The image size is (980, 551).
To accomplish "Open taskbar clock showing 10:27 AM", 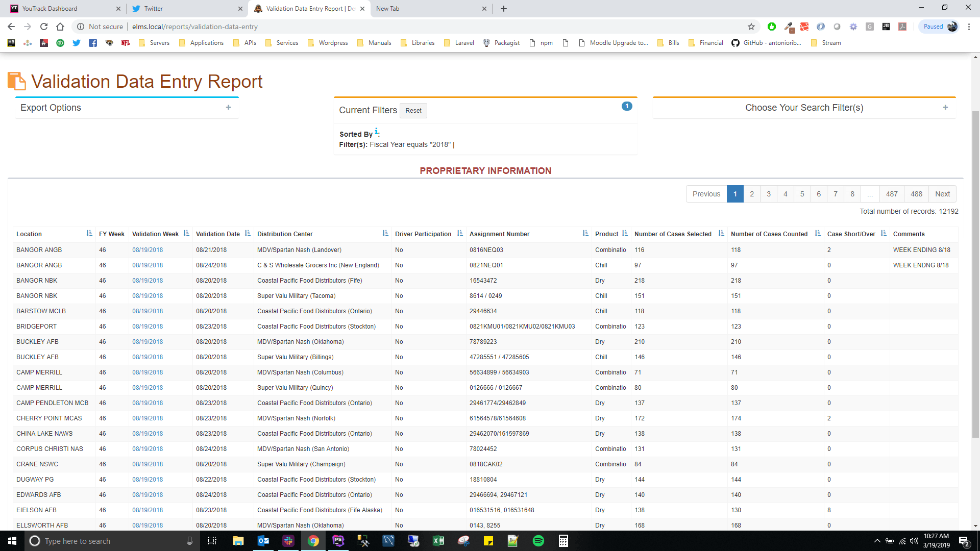I will (x=936, y=541).
